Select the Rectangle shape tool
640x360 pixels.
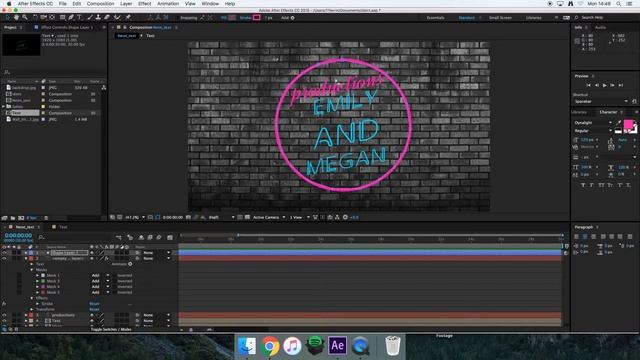pyautogui.click(x=62, y=18)
